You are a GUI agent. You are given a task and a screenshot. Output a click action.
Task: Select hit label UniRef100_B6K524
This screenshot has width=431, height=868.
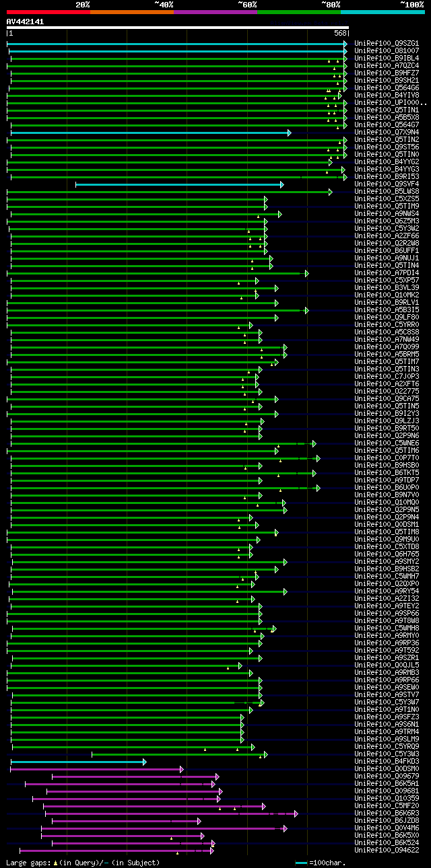(387, 842)
